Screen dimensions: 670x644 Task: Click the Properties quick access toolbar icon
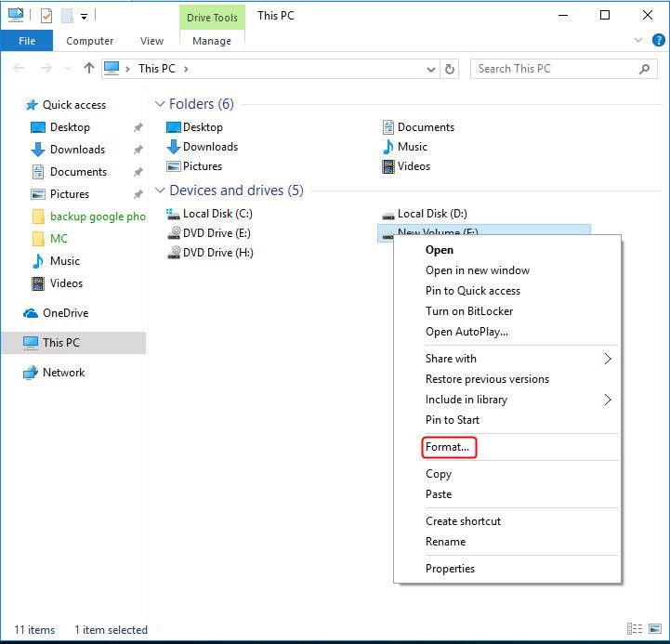click(x=46, y=15)
